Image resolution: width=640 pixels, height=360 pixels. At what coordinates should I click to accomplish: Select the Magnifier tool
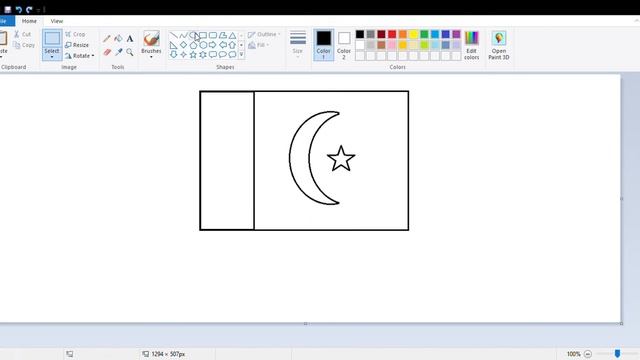click(x=130, y=52)
